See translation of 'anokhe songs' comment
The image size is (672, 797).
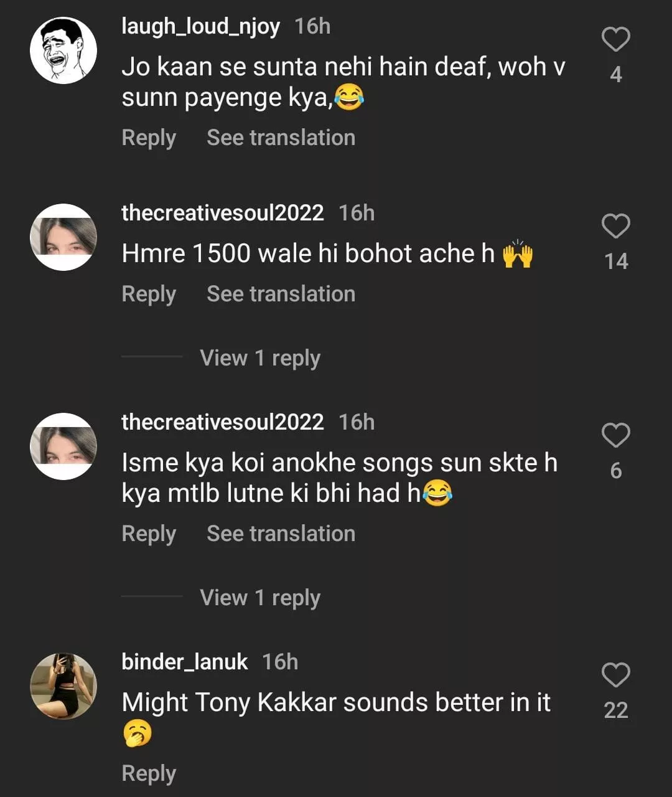tap(281, 534)
